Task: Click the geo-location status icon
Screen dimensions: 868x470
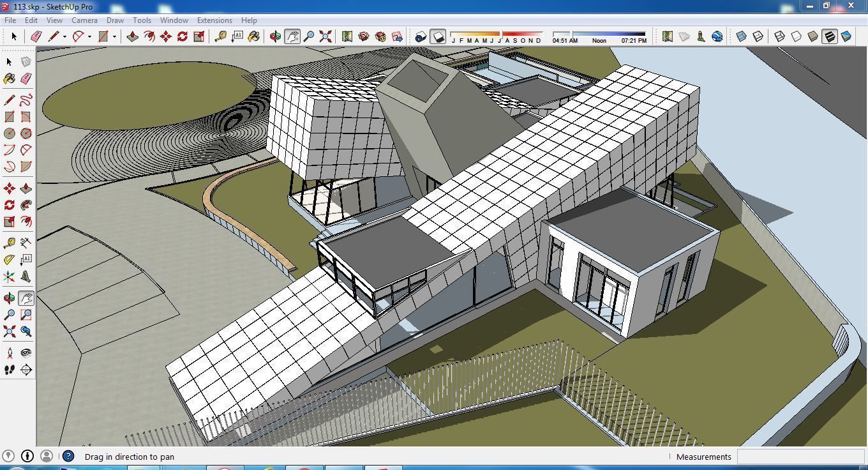Action: [x=8, y=456]
